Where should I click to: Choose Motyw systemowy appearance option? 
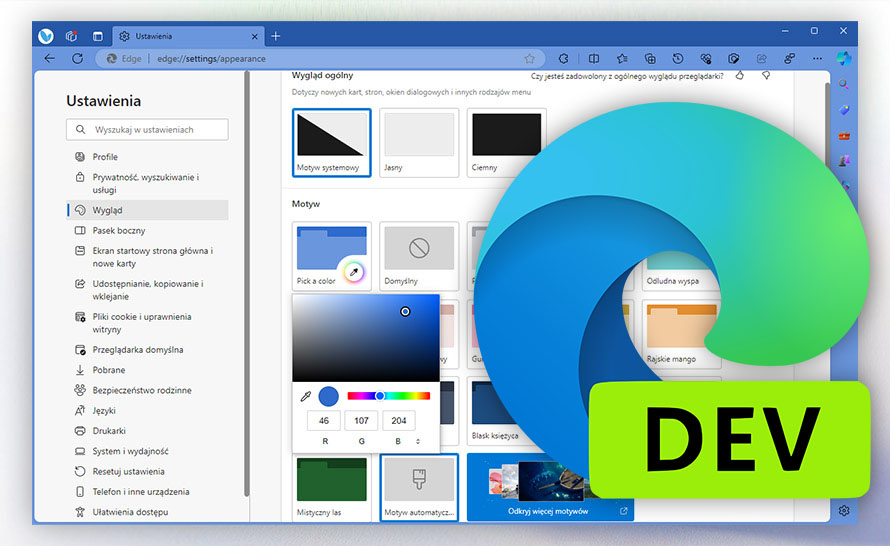click(x=331, y=143)
